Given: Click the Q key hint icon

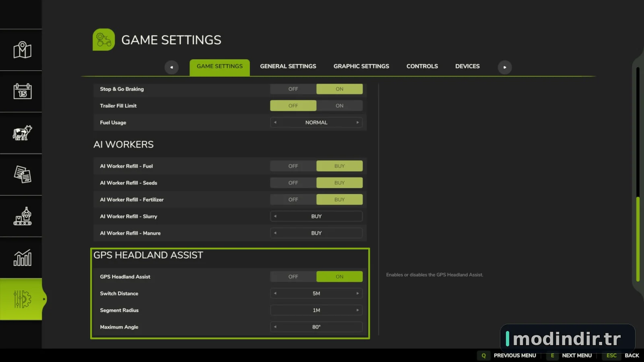Looking at the screenshot, I should 484,356.
